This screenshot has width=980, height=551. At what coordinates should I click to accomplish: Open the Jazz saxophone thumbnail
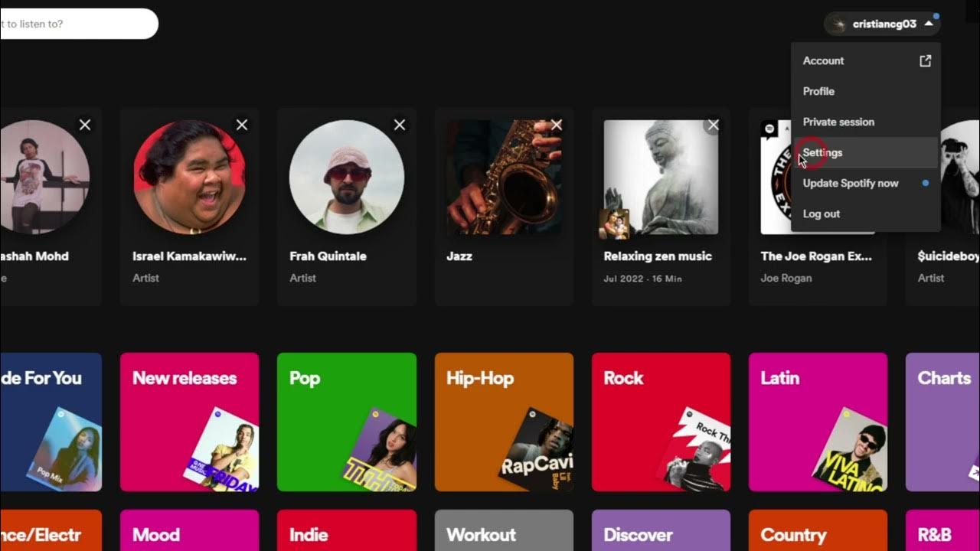(504, 177)
